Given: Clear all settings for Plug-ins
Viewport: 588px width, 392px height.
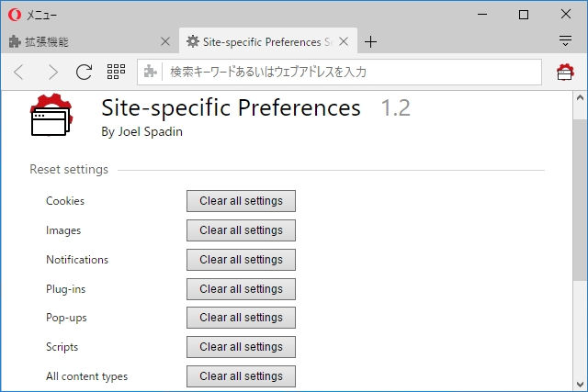Looking at the screenshot, I should (241, 289).
